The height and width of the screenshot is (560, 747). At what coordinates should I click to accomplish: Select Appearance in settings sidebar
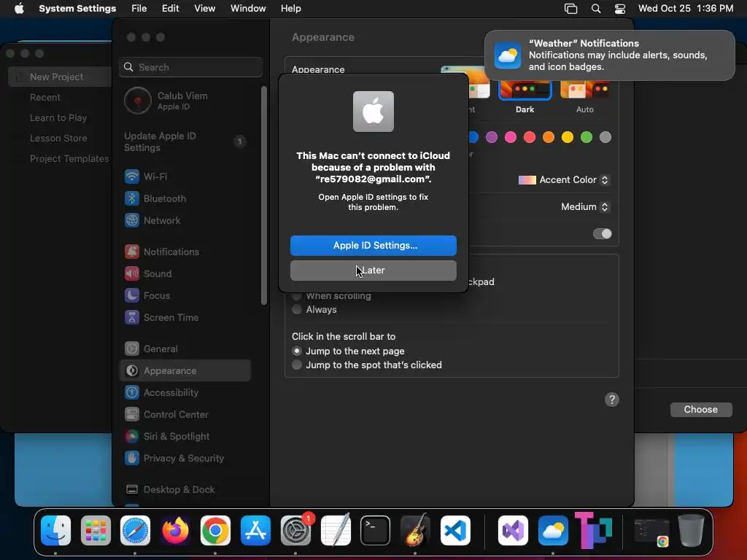pyautogui.click(x=185, y=371)
